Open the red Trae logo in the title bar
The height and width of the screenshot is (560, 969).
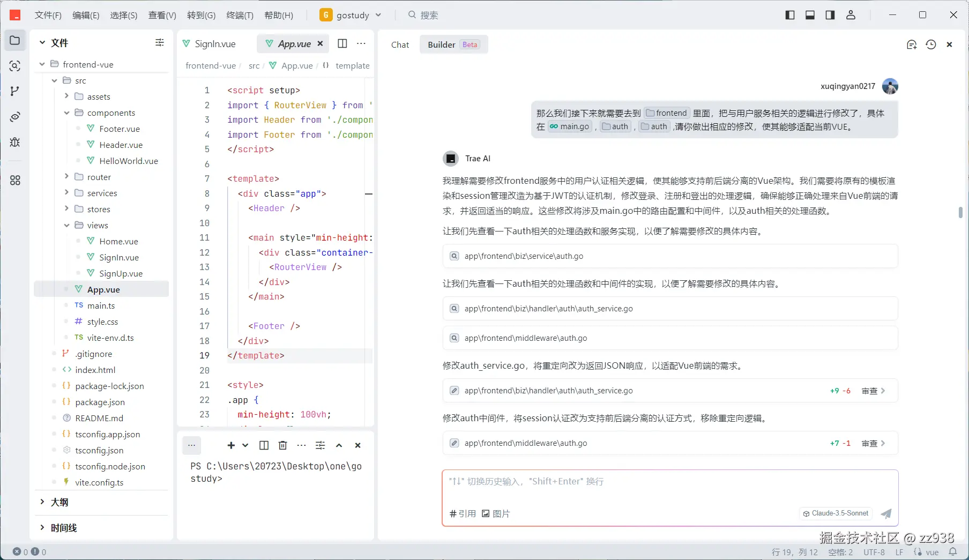coord(15,15)
